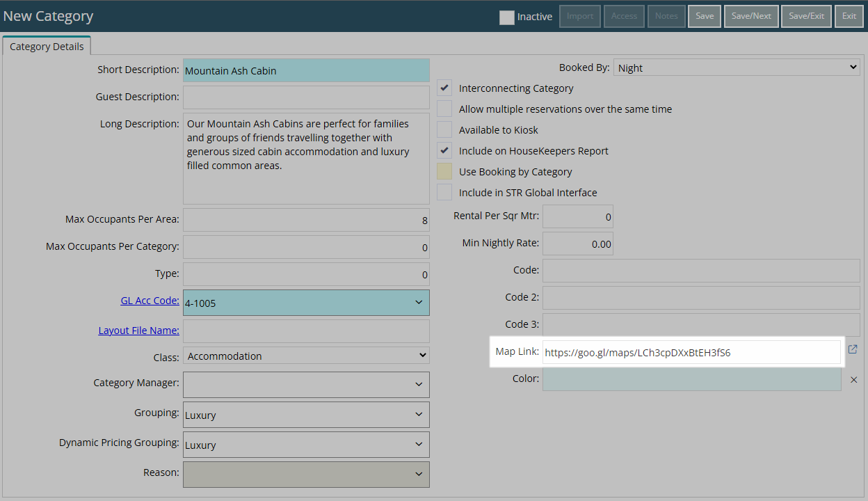Click the Save button
868x501 pixels.
coord(705,16)
